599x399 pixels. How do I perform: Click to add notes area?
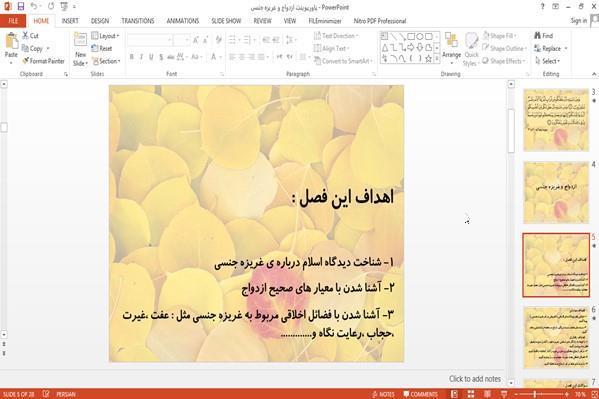coord(475,379)
